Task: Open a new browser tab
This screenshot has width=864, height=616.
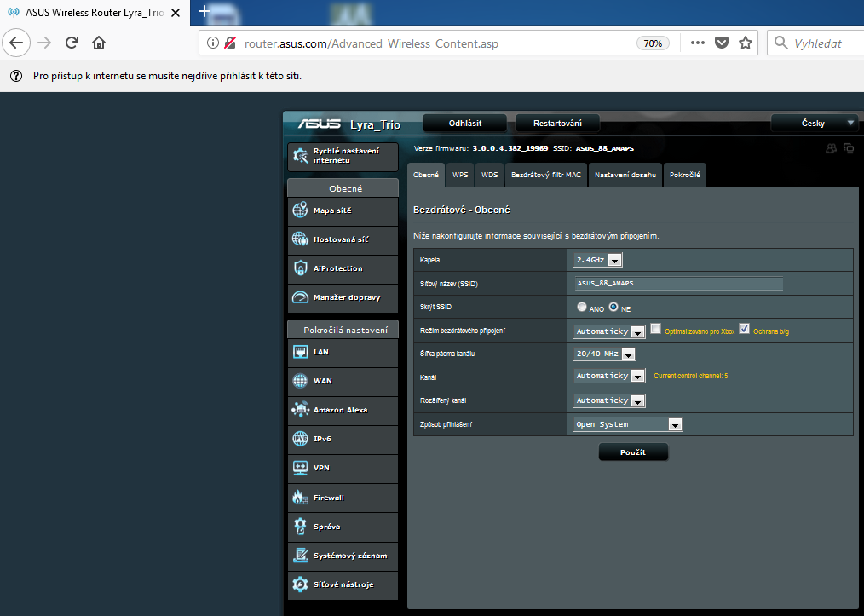Action: tap(204, 12)
